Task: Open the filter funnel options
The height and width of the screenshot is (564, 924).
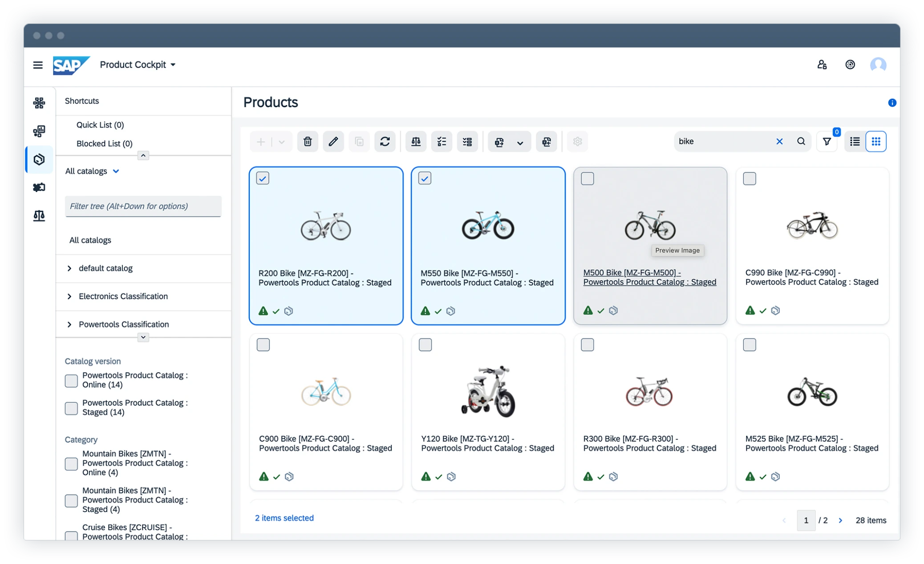Action: 827,141
